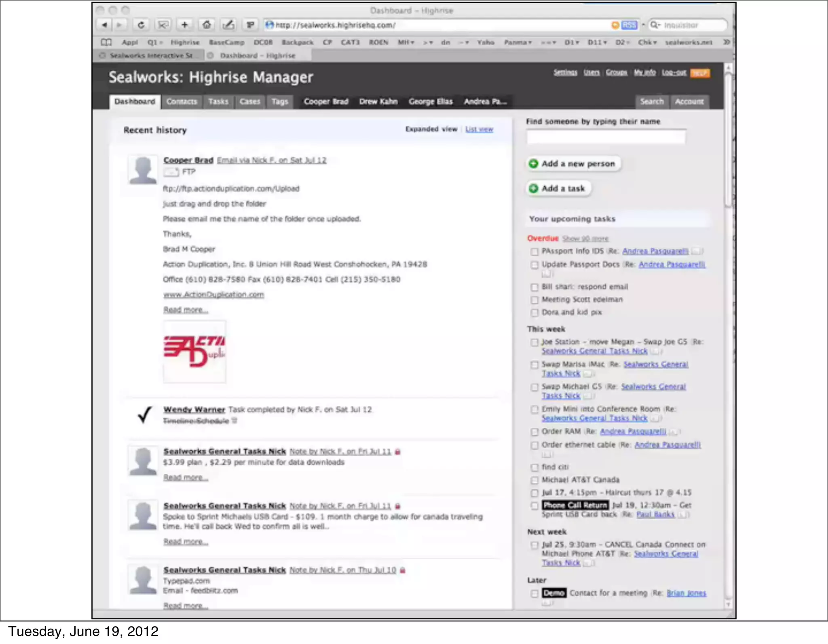Click the www.ActionDuplication.com link
The image size is (828, 644).
click(x=213, y=295)
